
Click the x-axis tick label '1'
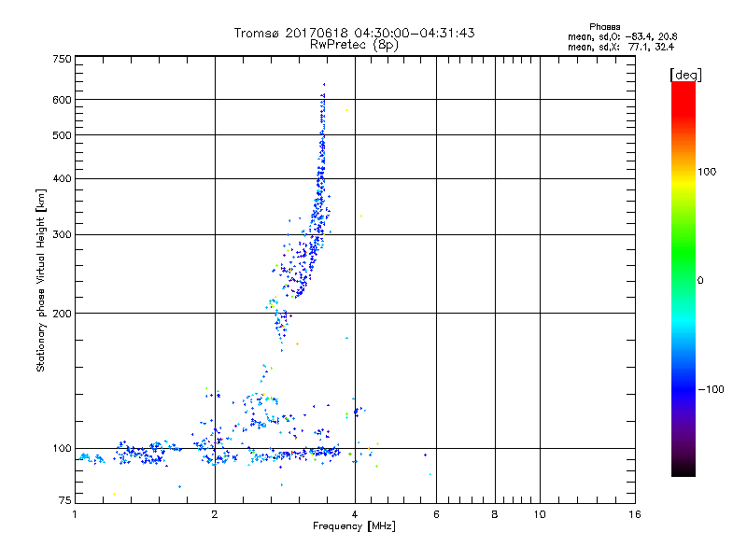coord(75,514)
